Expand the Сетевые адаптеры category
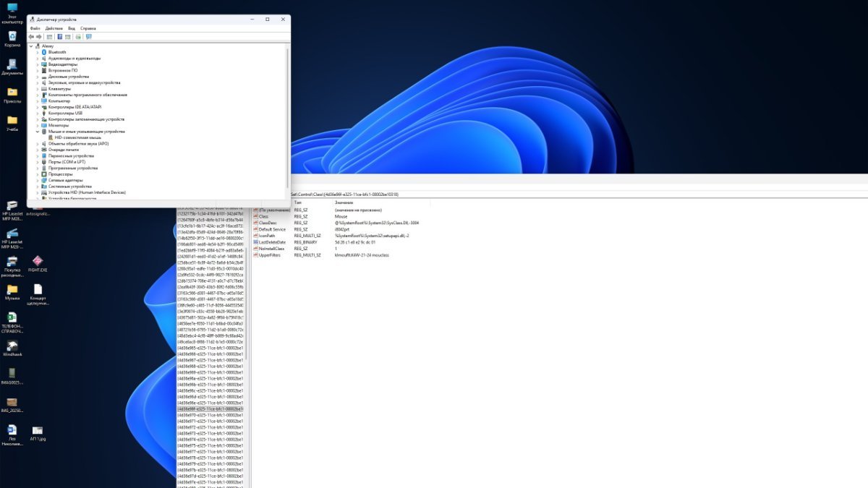 pos(38,180)
